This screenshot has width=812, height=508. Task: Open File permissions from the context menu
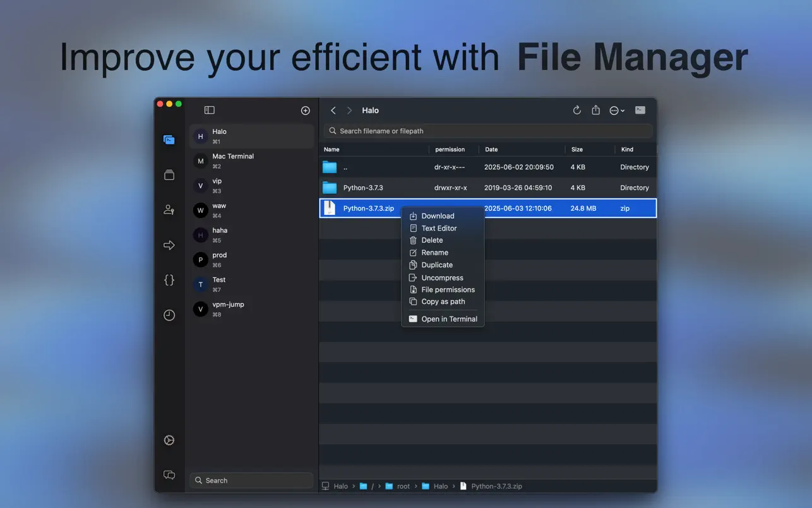[x=443, y=290]
